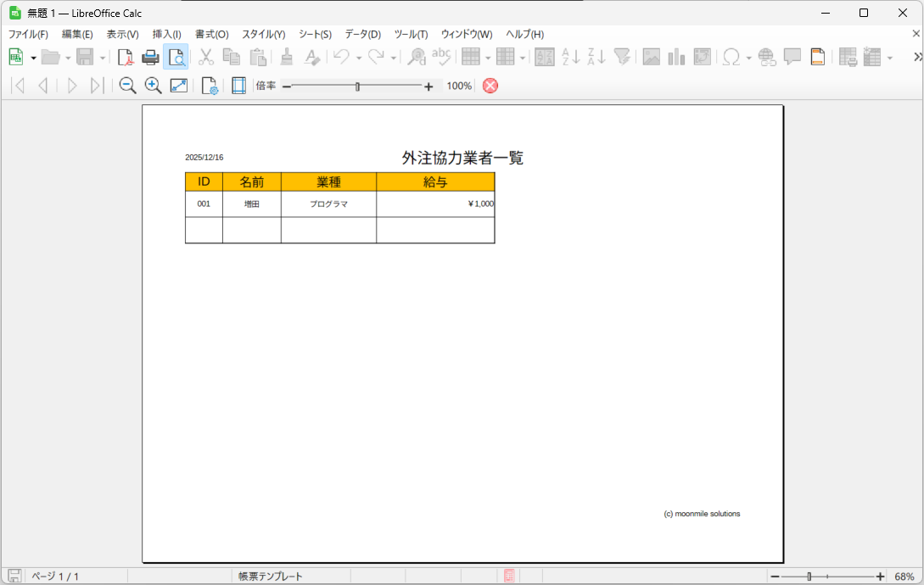
Task: Toggle full screen preview icon
Action: pyautogui.click(x=178, y=86)
